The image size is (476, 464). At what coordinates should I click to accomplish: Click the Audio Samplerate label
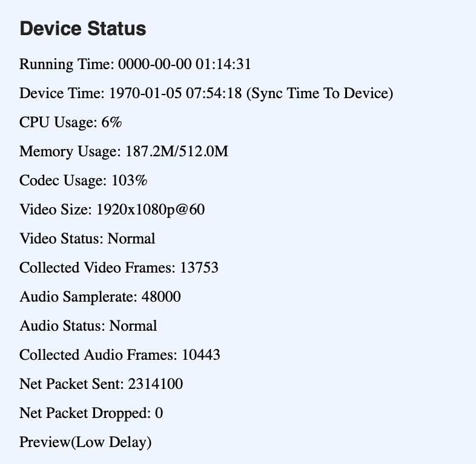pos(78,297)
